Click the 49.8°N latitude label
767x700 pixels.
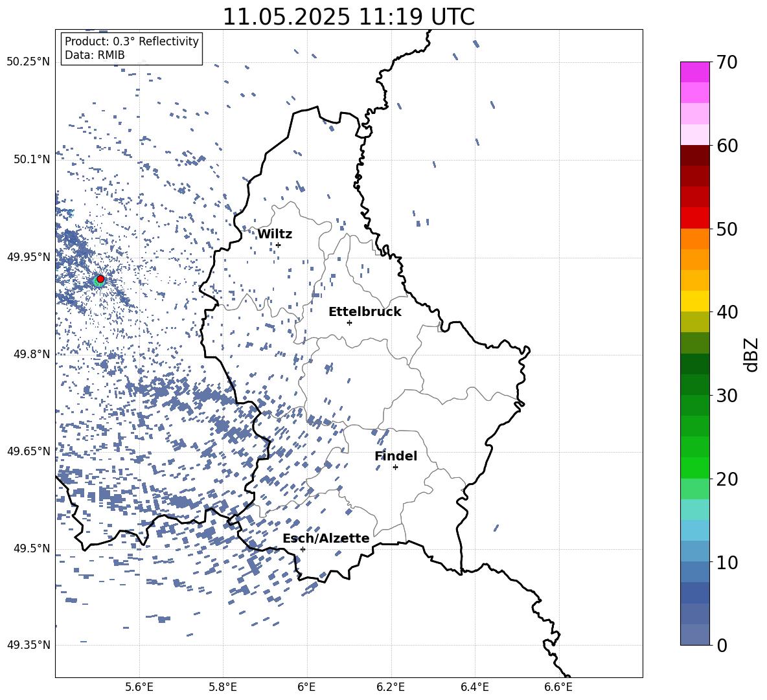[32, 354]
